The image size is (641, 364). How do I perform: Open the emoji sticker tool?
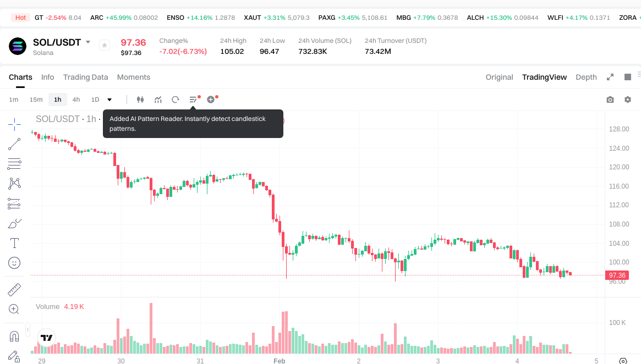[x=14, y=263]
